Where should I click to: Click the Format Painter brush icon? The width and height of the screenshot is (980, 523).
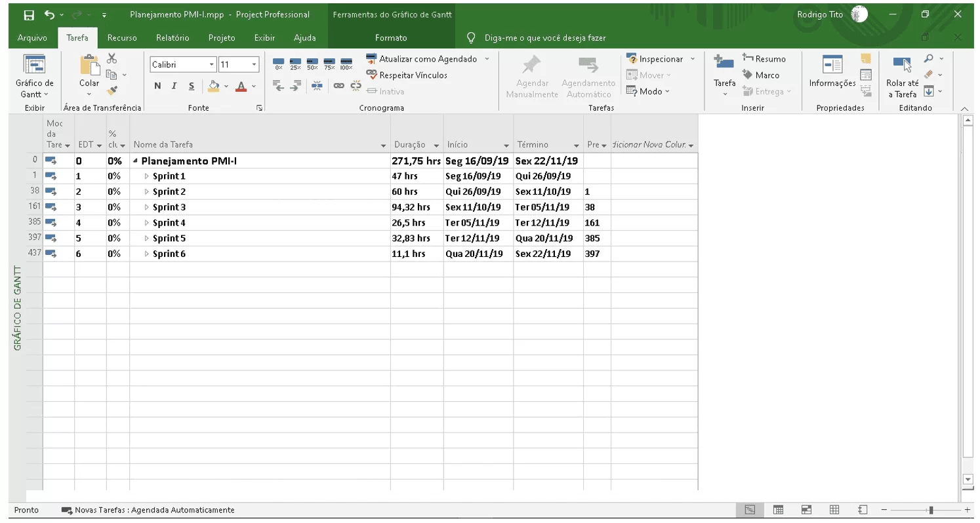(112, 90)
